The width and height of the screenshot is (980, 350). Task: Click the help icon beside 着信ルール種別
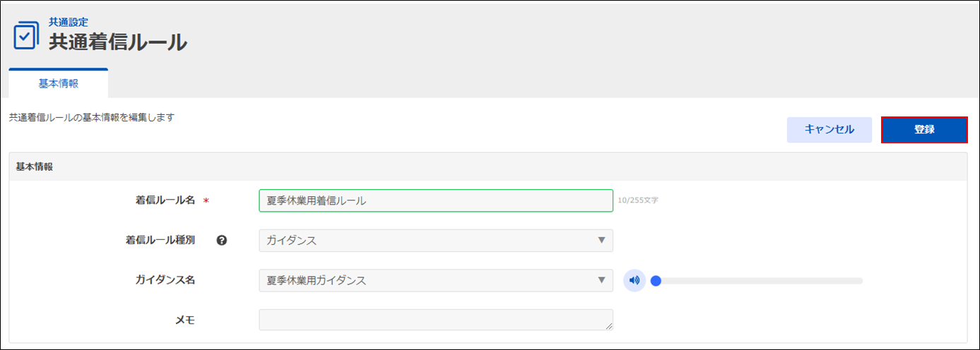[222, 240]
